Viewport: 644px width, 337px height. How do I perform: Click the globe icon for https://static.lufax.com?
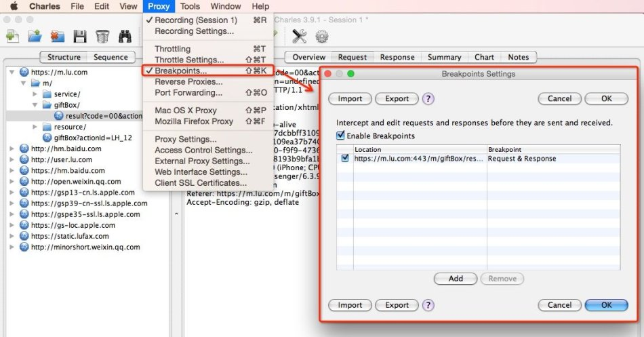pyautogui.click(x=24, y=236)
